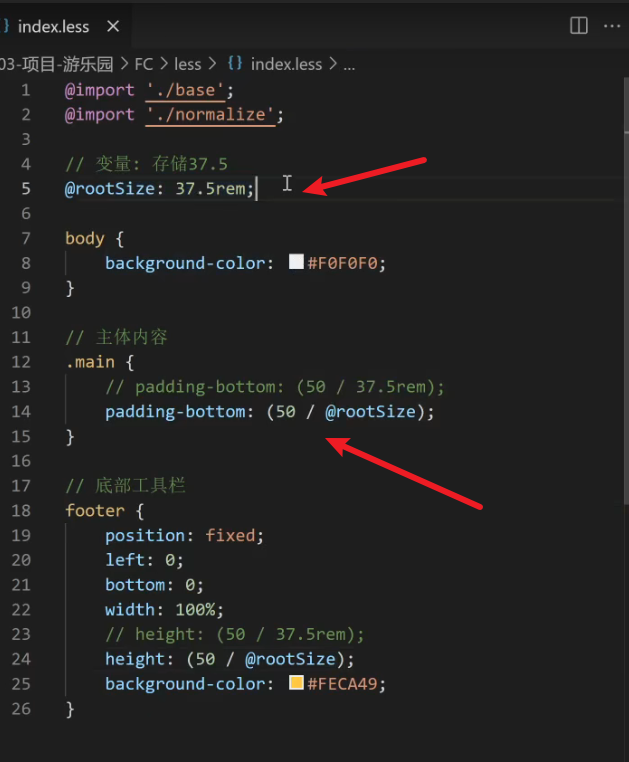This screenshot has height=762, width=629.
Task: Click the .main selector text
Action: pos(90,362)
